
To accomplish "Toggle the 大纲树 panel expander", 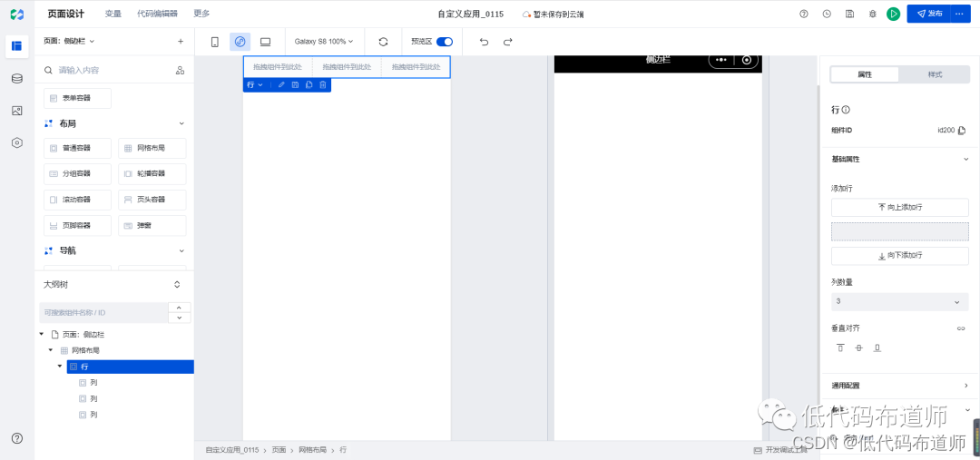I will pos(177,284).
